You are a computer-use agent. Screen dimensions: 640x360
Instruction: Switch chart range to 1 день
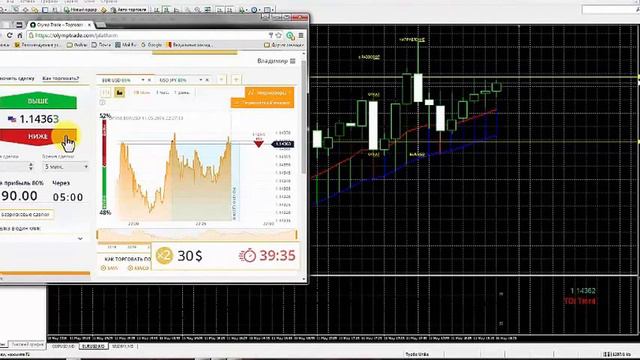pyautogui.click(x=182, y=93)
